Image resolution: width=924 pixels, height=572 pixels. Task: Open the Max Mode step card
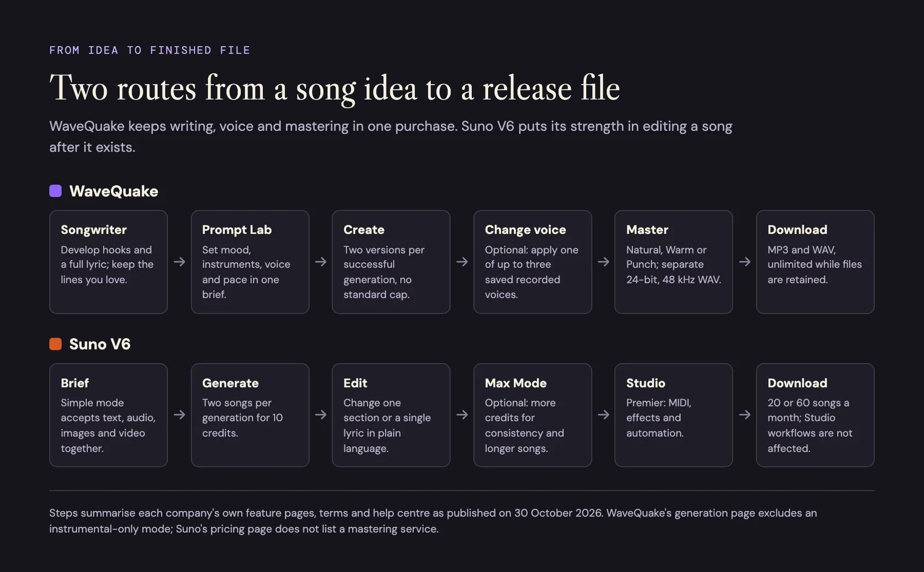[x=532, y=415]
